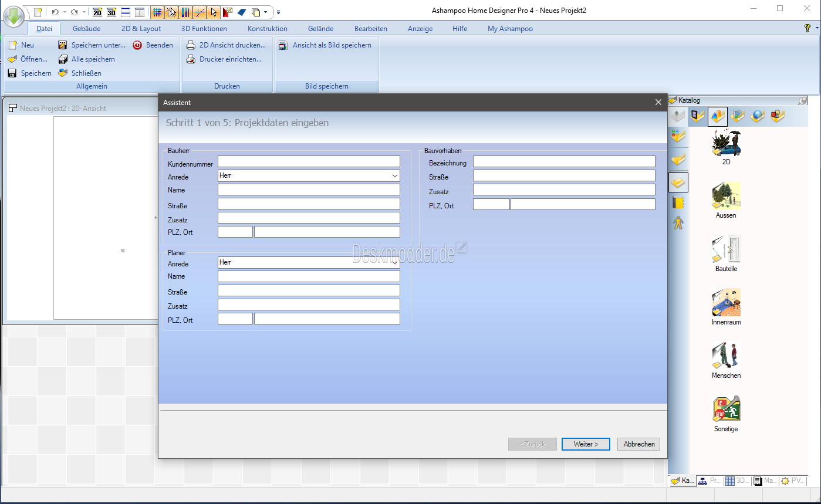Image resolution: width=821 pixels, height=504 pixels.
Task: Open the undo history dropdown arrow
Action: [65, 12]
